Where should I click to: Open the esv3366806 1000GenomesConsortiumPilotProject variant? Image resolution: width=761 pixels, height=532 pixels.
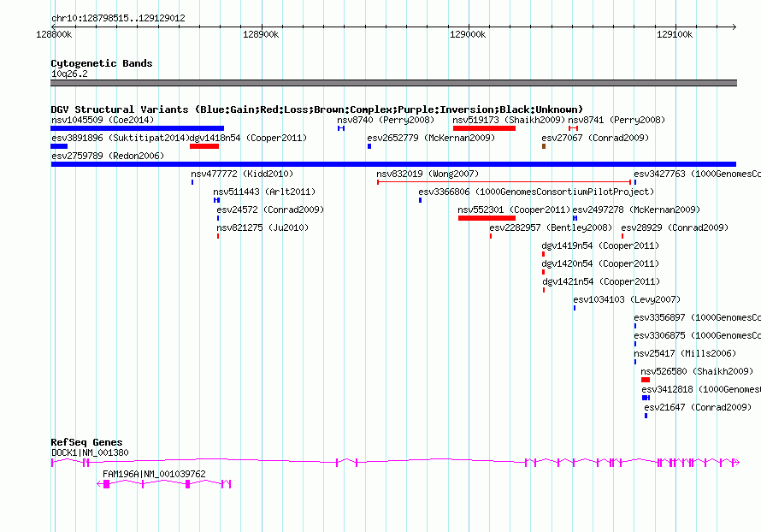pyautogui.click(x=536, y=192)
